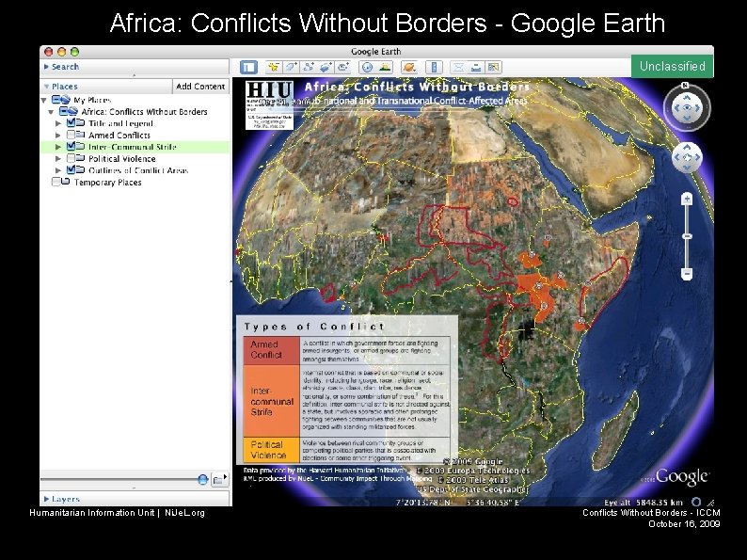The width and height of the screenshot is (747, 560).
Task: Enable the Armed Conflicts checkbox
Action: tap(71, 135)
